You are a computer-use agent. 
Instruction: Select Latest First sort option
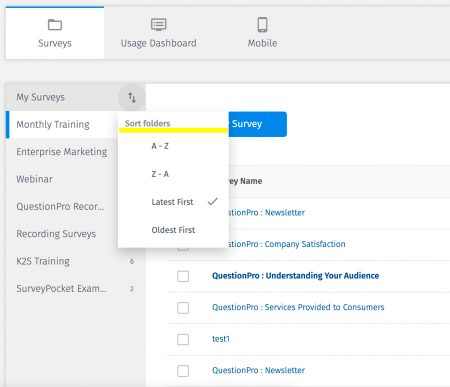(x=173, y=202)
